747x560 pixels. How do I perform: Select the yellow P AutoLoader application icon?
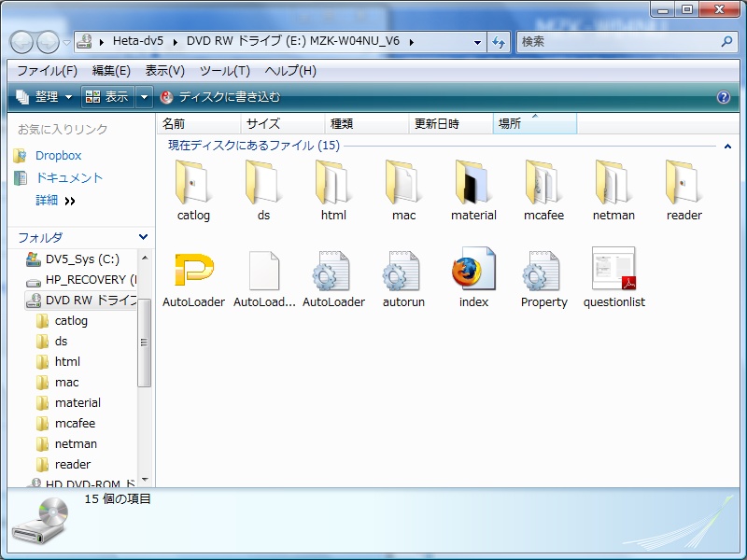pos(194,270)
